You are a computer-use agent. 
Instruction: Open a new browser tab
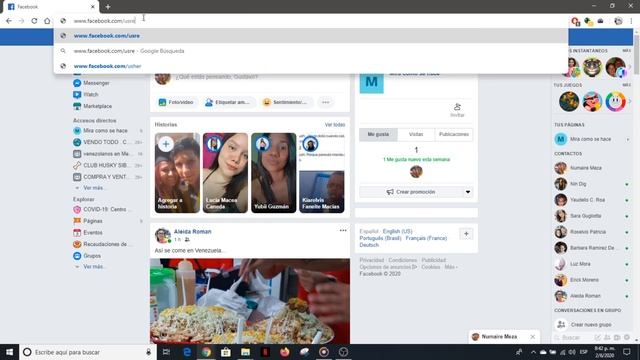pyautogui.click(x=108, y=7)
